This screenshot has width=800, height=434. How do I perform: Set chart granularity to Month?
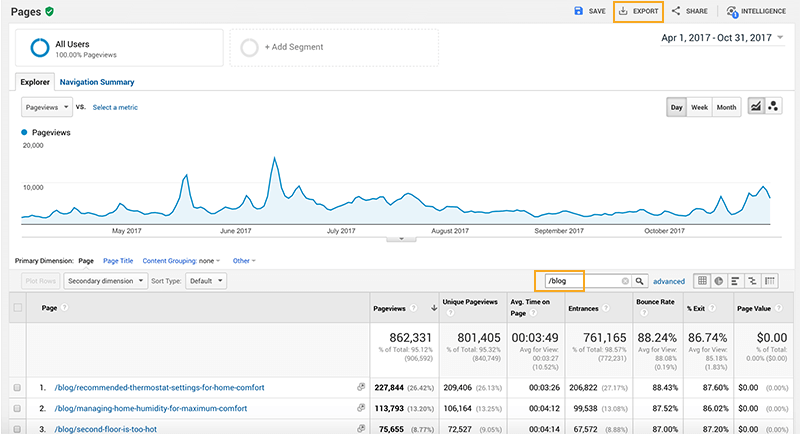726,107
